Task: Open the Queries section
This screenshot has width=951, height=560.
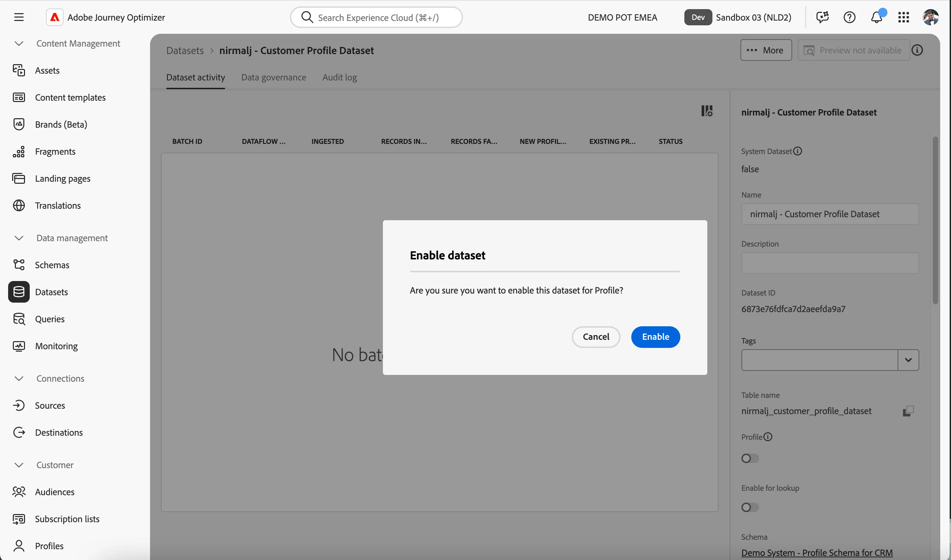Action: pyautogui.click(x=50, y=319)
